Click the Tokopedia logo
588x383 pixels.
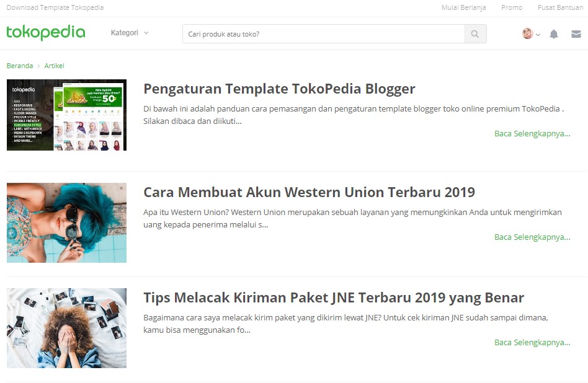click(45, 32)
